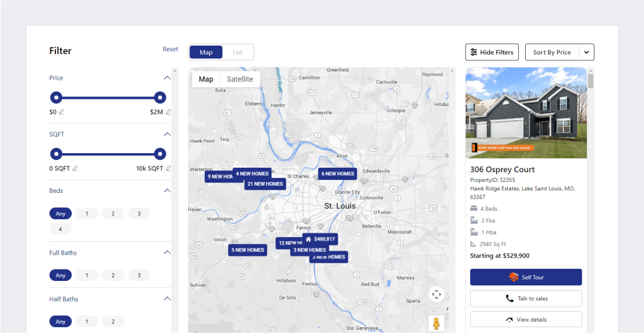Click the Starting at $529,900 price text
Image resolution: width=644 pixels, height=333 pixels.
[x=500, y=256]
